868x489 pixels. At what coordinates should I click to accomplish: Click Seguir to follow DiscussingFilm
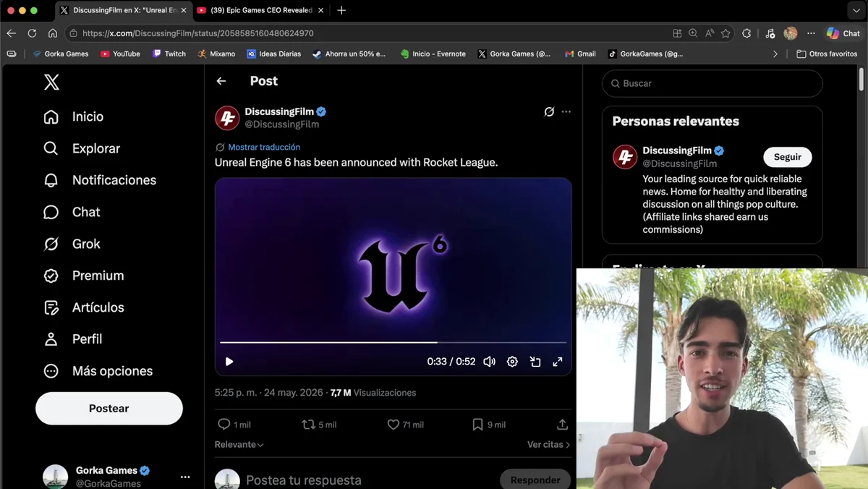788,157
